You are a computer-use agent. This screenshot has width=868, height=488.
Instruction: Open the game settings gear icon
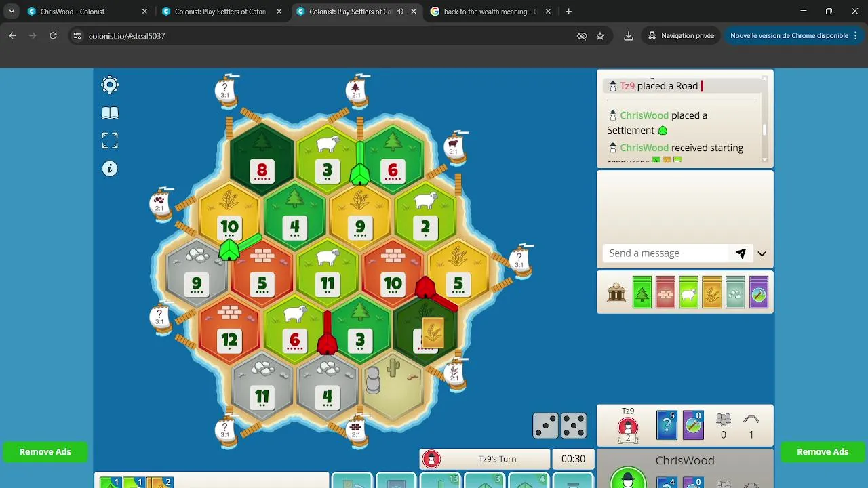coord(110,85)
